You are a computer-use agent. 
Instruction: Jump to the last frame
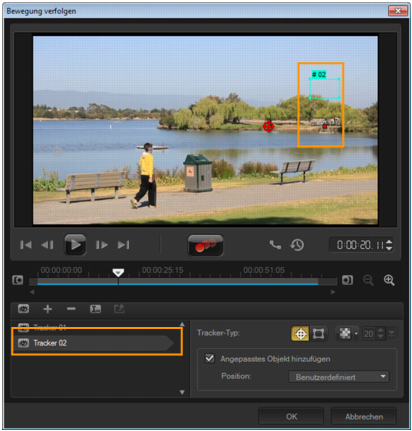tap(123, 245)
